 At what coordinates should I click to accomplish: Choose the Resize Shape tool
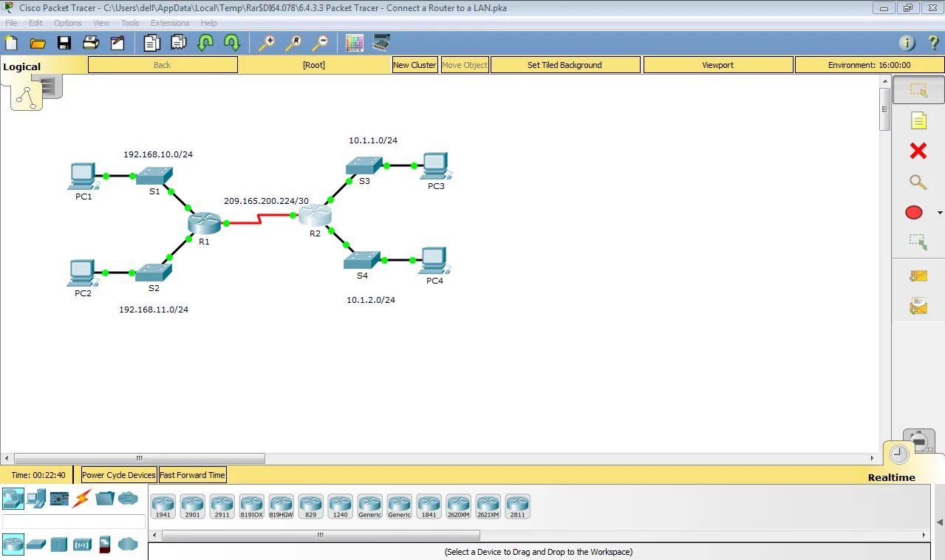point(918,242)
